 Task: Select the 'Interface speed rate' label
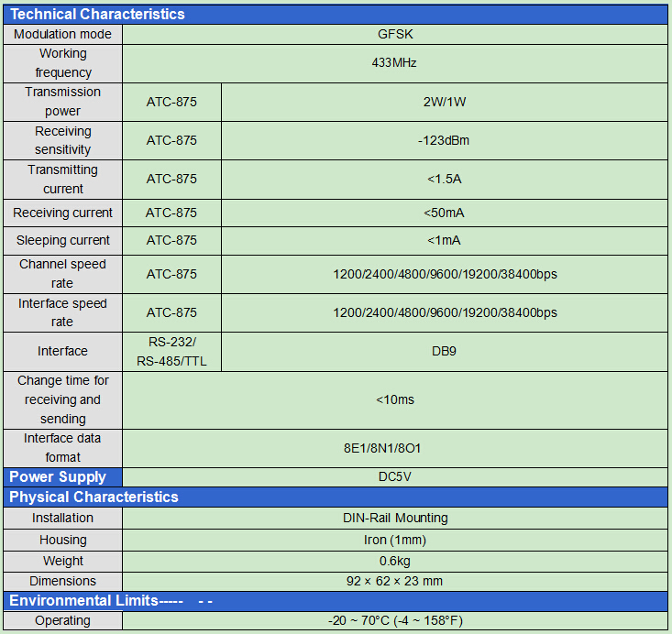point(62,312)
